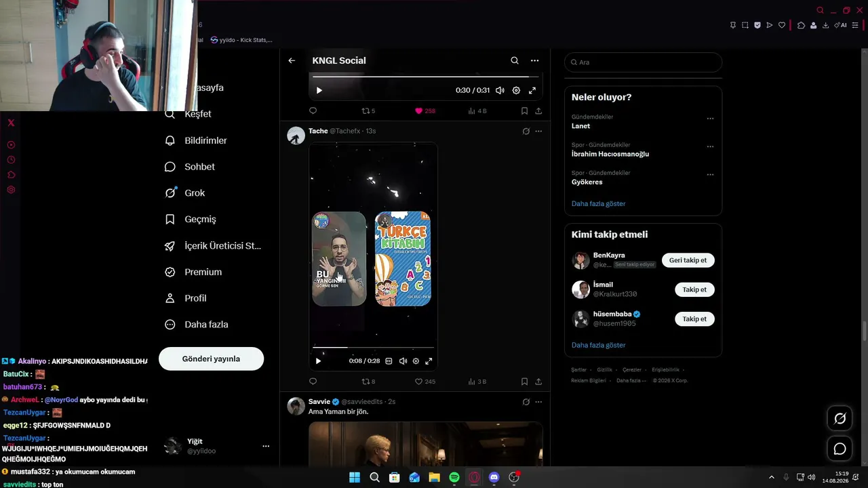Screen dimensions: 868x488
Task: Open settings on Tache's video
Action: pos(416,361)
